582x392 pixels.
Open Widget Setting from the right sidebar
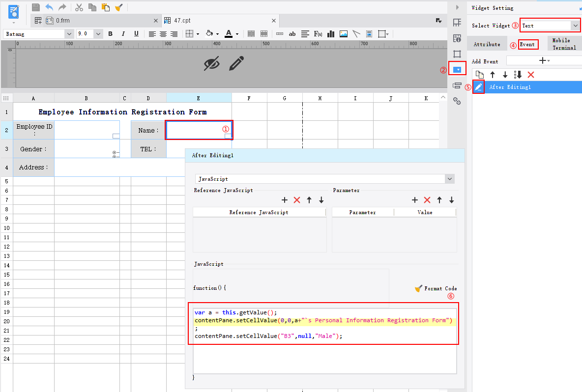(x=457, y=70)
